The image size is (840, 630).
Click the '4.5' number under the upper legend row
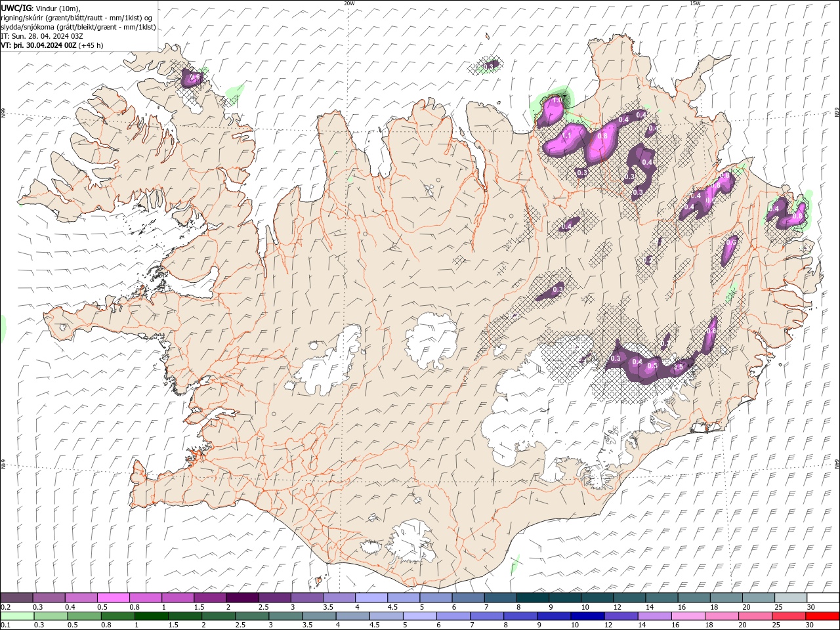pyautogui.click(x=392, y=607)
